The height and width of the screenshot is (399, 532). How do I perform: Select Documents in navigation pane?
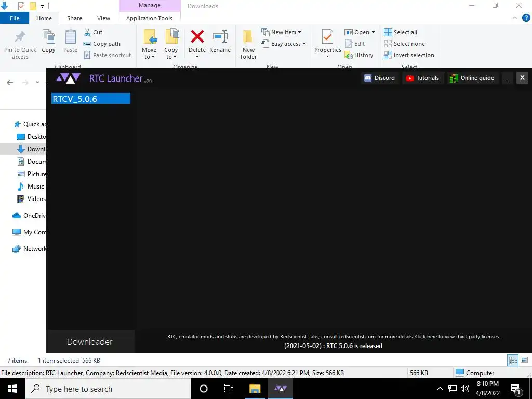coord(32,162)
